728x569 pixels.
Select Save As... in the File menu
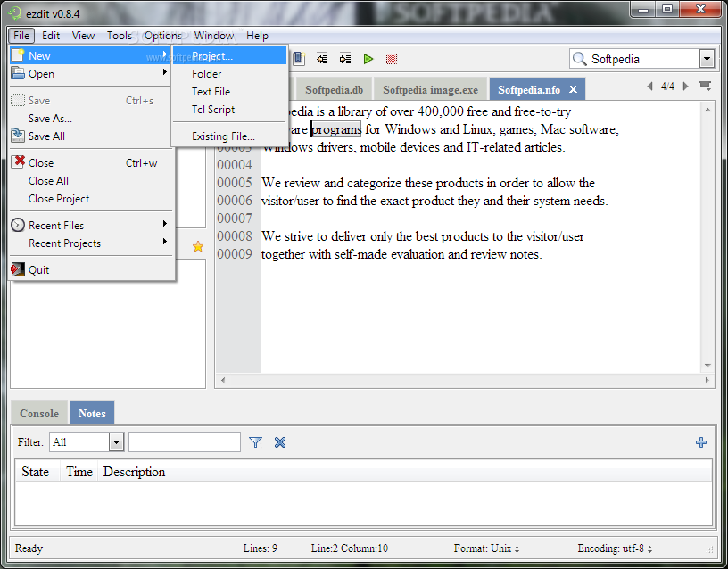tap(91, 119)
